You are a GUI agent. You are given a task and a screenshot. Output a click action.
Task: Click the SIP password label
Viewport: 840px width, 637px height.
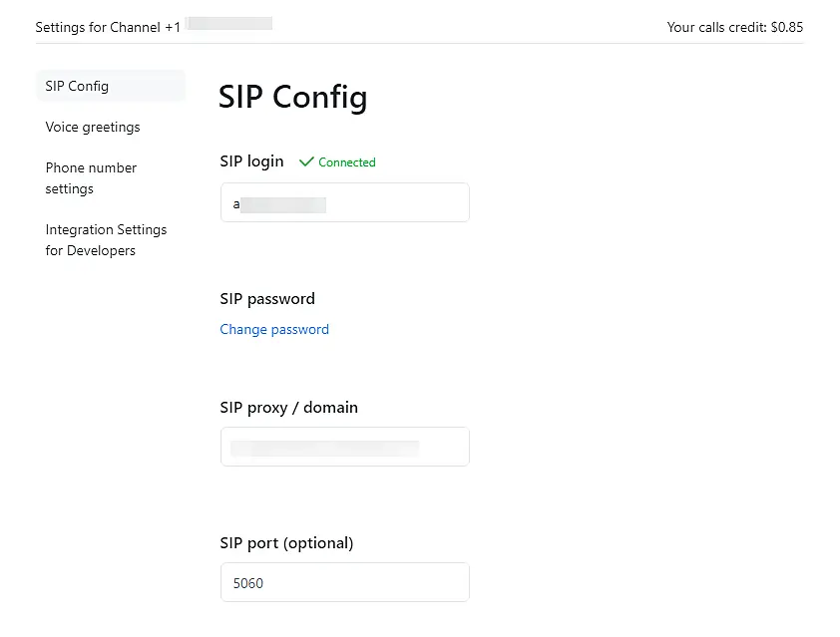click(267, 298)
